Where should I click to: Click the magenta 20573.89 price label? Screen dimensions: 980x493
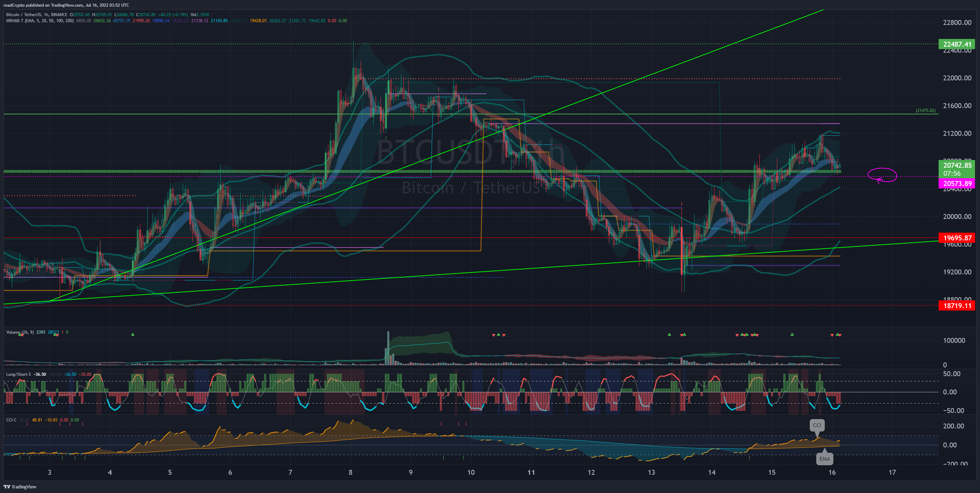[957, 184]
